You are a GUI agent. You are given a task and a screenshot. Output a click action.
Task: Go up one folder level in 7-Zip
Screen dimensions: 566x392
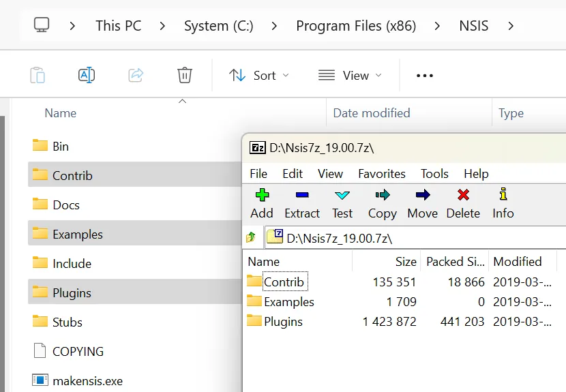(251, 237)
